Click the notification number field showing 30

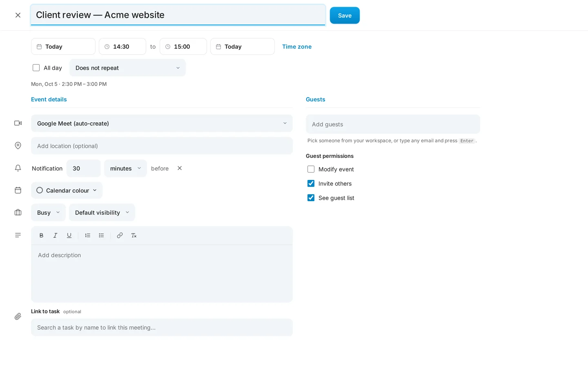[x=84, y=168]
